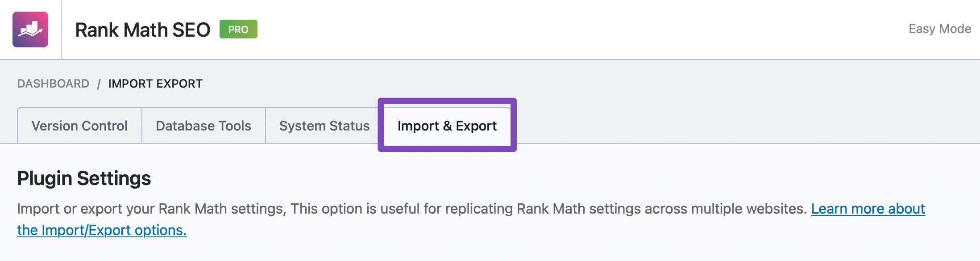Viewport: 980px width, 261px height.
Task: Click the white chart arrow in logo
Action: click(30, 30)
